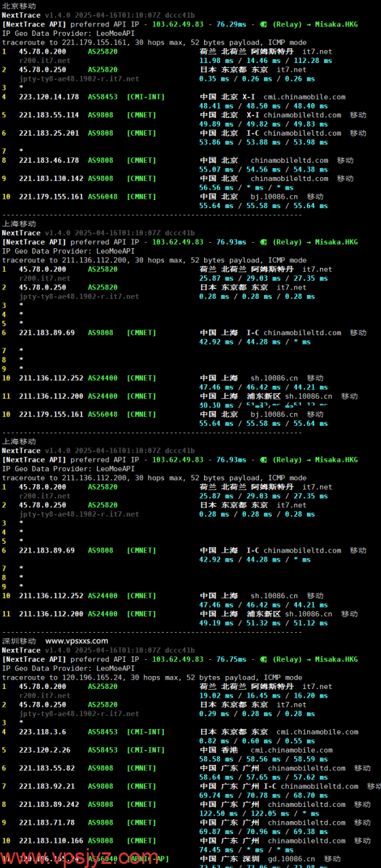The image size is (381, 868).
Task: Click timing '69.74 ms / 70.78 ms / 68.70 ms'
Action: pos(263,795)
